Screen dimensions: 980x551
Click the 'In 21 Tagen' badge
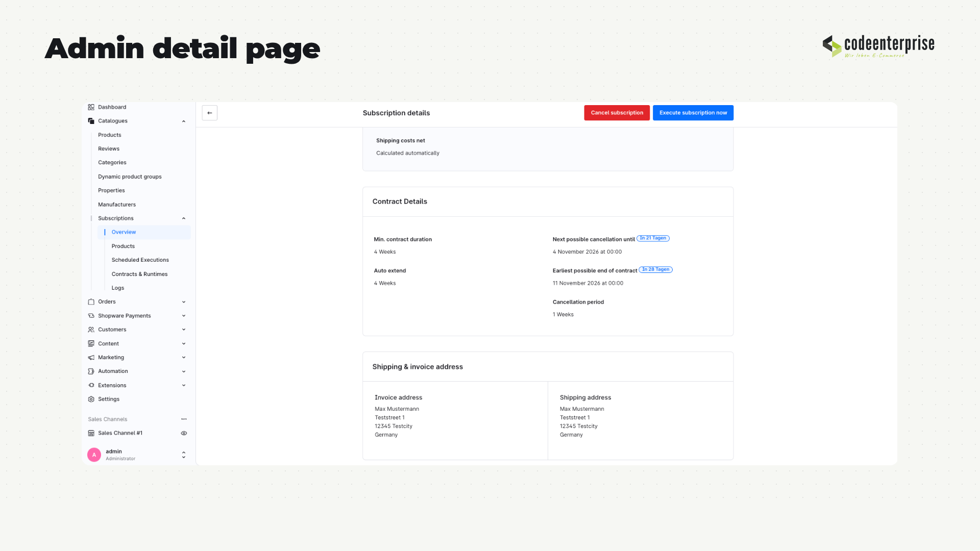(x=653, y=238)
